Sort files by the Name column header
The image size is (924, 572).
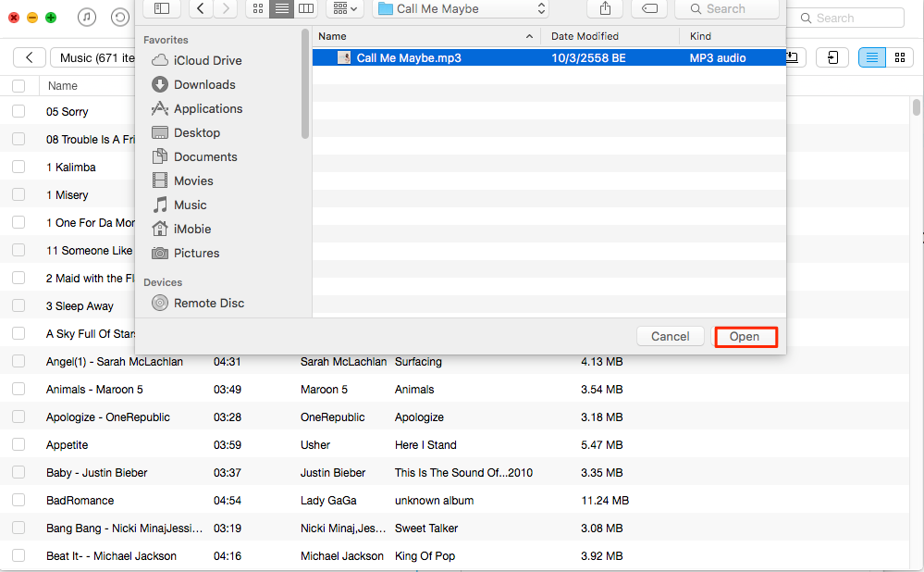(x=426, y=36)
